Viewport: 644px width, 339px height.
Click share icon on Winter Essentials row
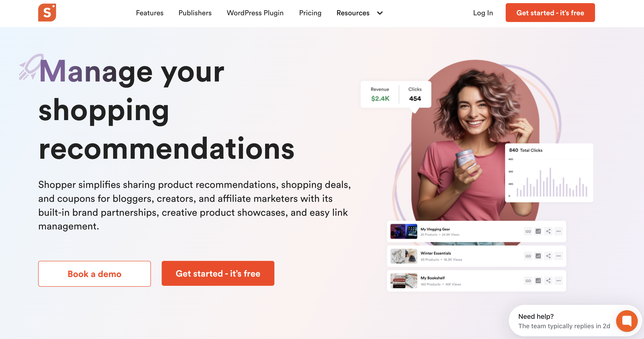tap(548, 256)
